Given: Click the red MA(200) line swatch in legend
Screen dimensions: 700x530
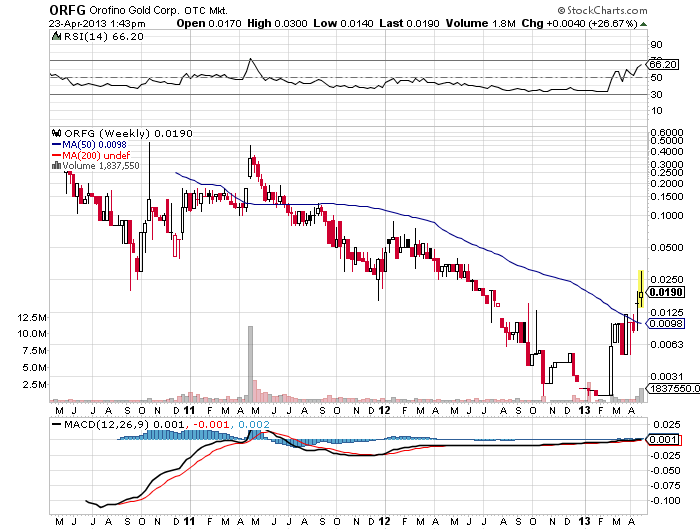Looking at the screenshot, I should (56, 155).
